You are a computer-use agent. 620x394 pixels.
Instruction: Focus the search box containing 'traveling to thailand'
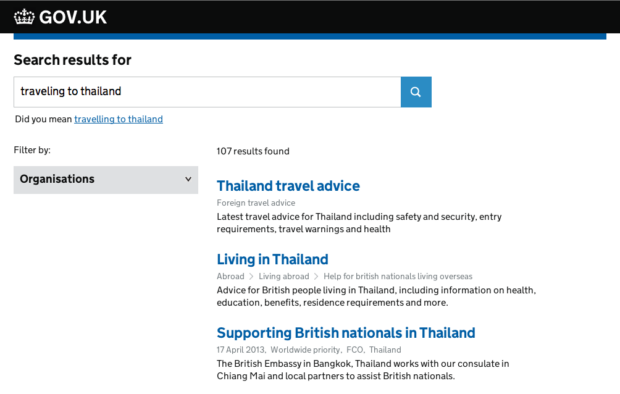click(207, 92)
